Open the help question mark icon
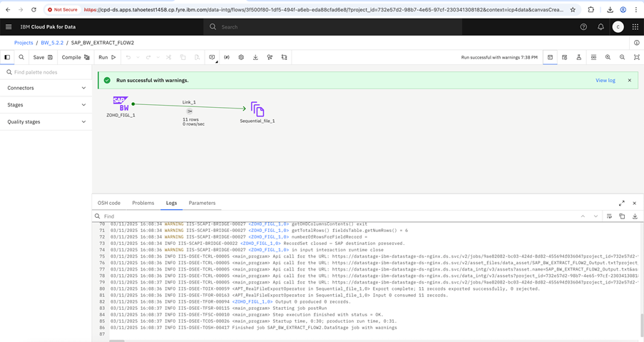644x342 pixels. [x=583, y=26]
